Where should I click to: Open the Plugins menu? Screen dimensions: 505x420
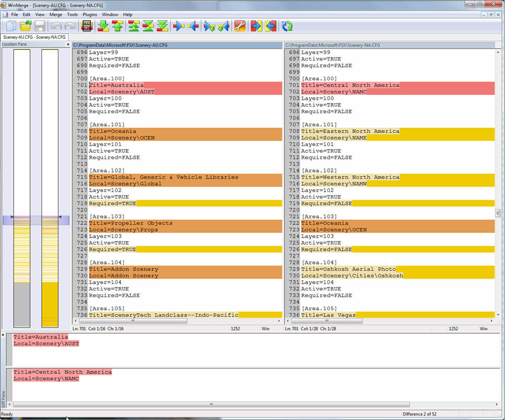90,15
